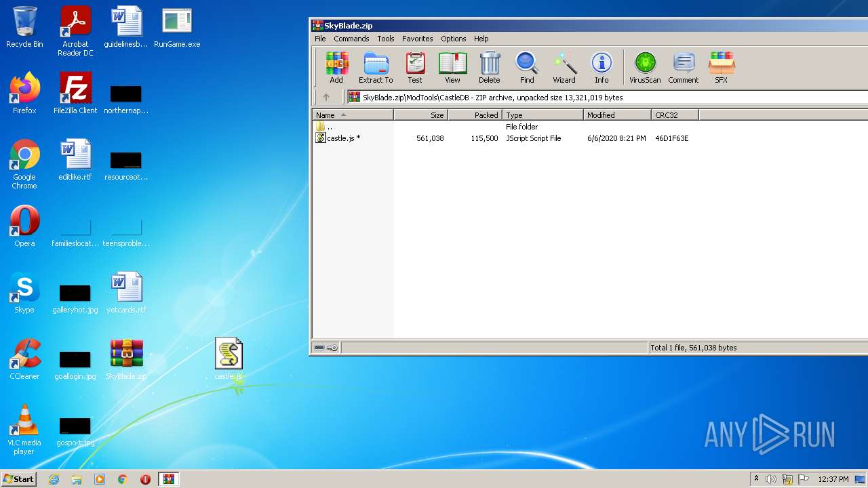Click the Start button
The width and height of the screenshot is (868, 488).
pos(18,479)
